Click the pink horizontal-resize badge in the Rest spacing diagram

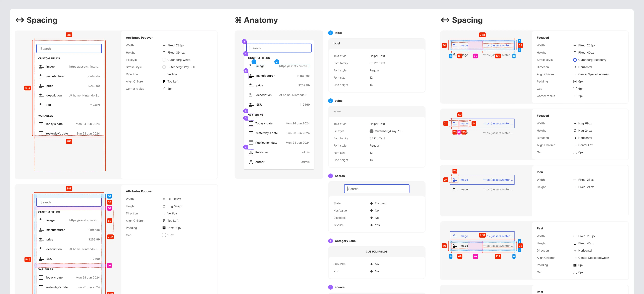tap(475, 256)
